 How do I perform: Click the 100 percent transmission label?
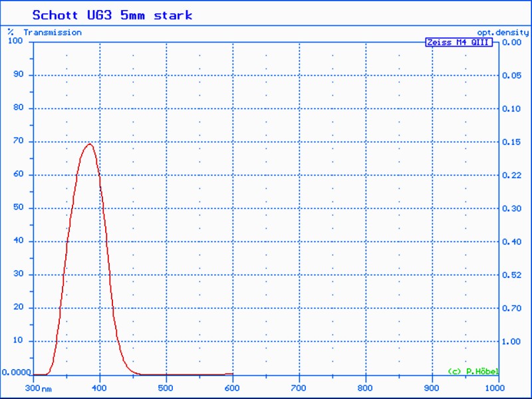tap(15, 41)
